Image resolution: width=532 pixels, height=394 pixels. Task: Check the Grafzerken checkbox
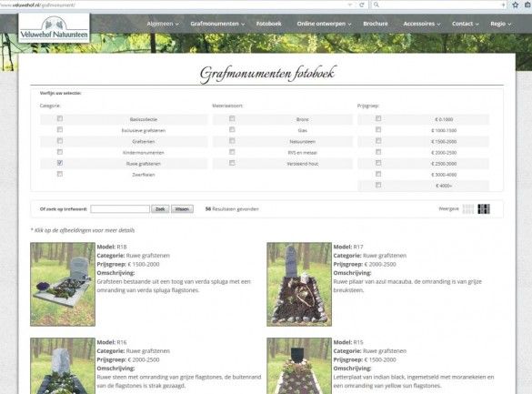60,140
